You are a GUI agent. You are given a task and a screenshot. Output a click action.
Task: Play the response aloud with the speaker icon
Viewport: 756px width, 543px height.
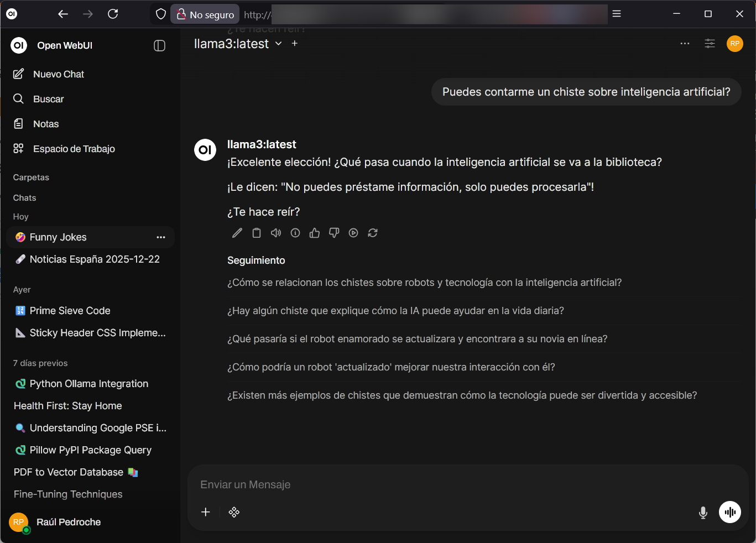(x=276, y=233)
